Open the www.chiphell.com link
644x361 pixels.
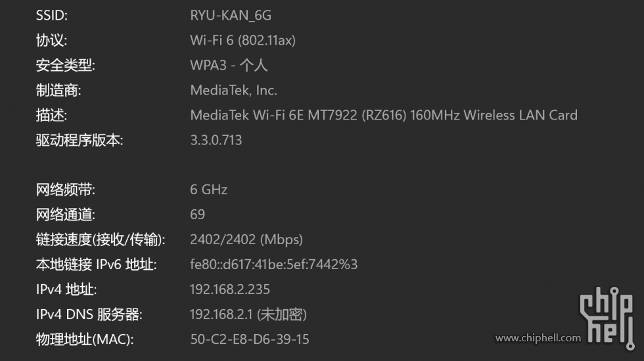click(538, 338)
